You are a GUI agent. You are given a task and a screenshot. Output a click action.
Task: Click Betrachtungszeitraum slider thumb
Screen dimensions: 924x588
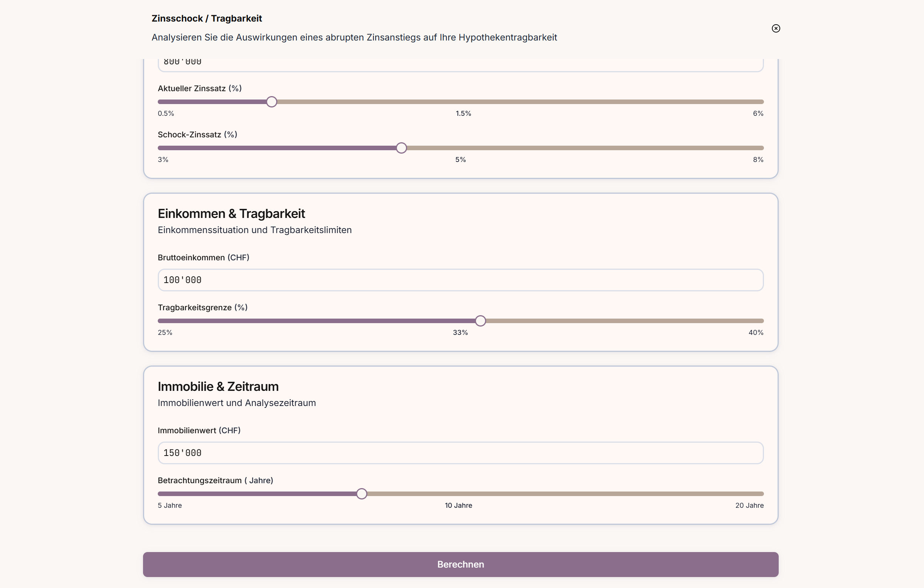(361, 493)
